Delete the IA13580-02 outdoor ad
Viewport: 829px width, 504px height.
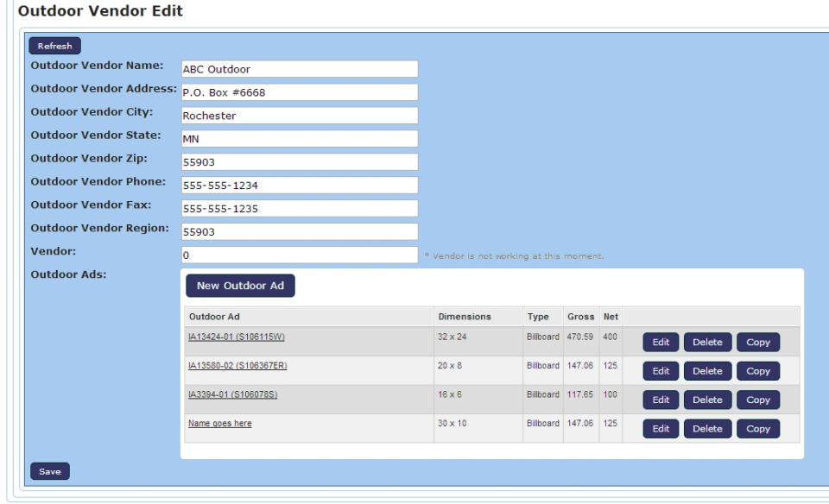[707, 370]
